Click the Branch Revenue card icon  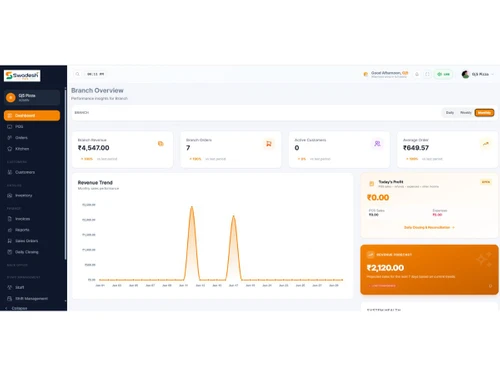coord(161,144)
